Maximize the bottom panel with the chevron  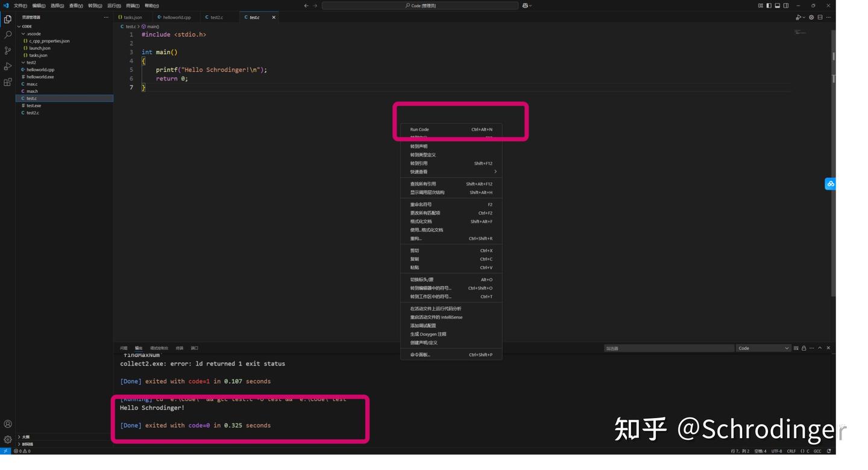(820, 348)
